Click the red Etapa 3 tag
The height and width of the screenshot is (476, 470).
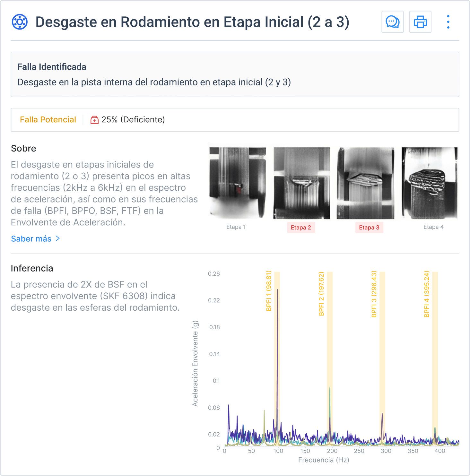tap(369, 228)
